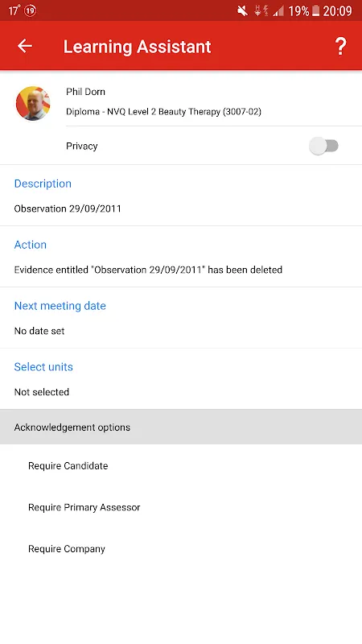Tap the mobile data H icon
The image size is (362, 644).
[x=257, y=10]
